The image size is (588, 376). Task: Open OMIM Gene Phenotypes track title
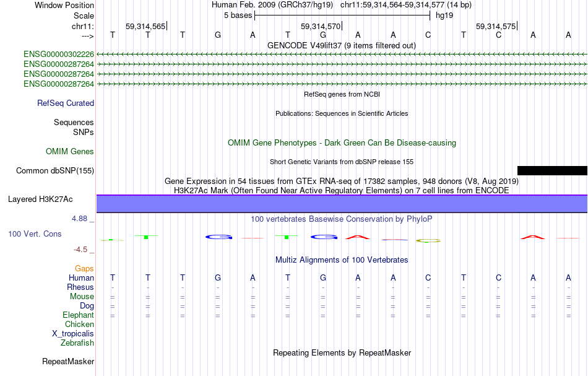point(342,142)
